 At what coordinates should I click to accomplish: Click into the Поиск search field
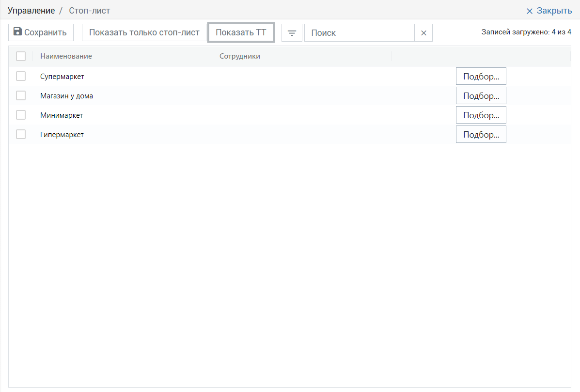click(x=359, y=33)
